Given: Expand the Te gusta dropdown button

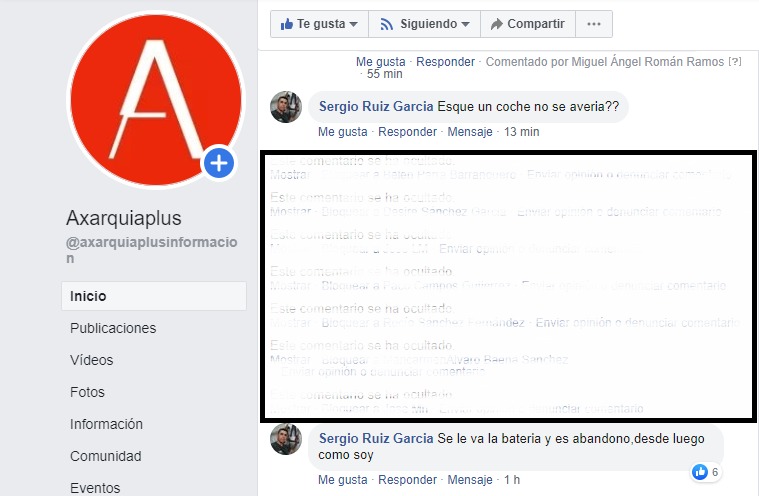Looking at the screenshot, I should coord(319,24).
